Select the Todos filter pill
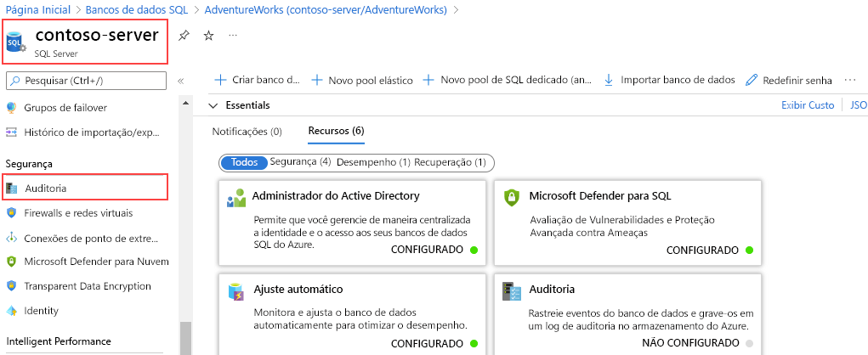This screenshot has height=355, width=868. coord(245,162)
